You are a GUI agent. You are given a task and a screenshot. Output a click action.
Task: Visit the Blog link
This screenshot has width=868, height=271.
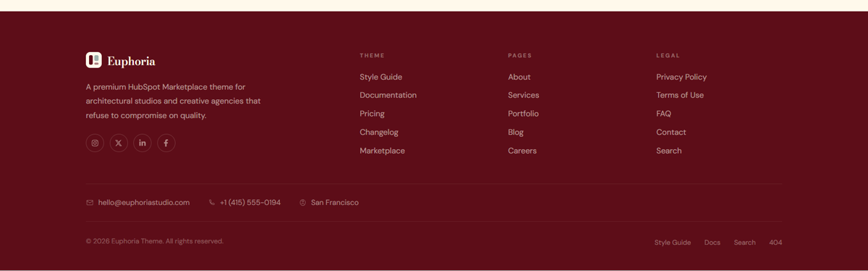(x=516, y=132)
